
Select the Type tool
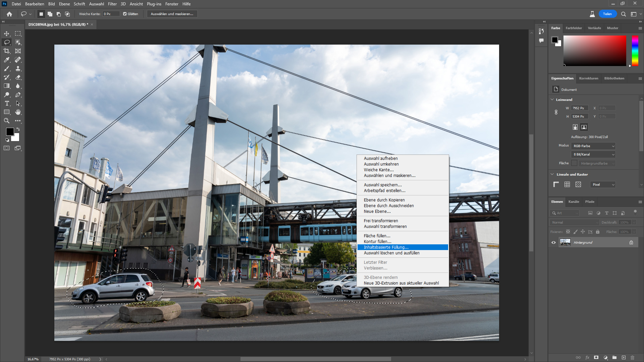[x=7, y=103]
